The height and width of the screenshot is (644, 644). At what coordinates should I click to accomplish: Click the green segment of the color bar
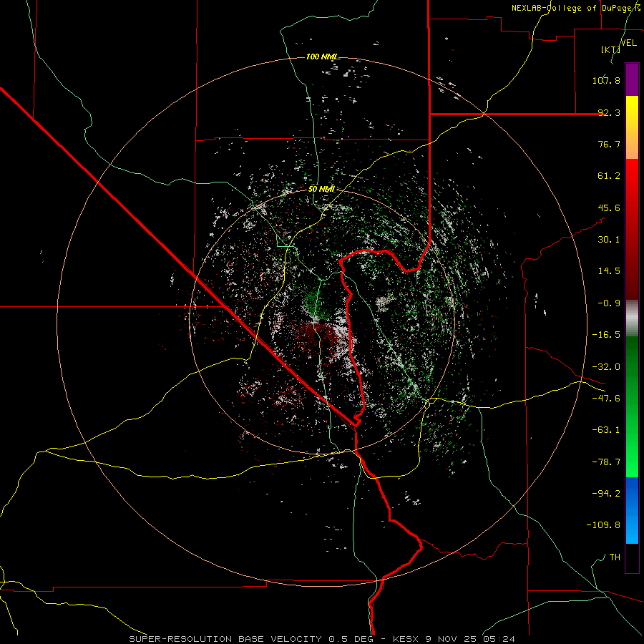[x=632, y=406]
